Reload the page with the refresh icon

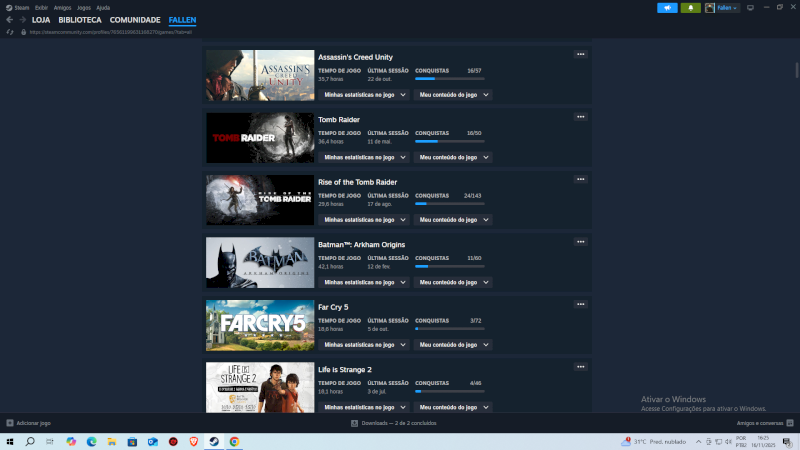10,32
